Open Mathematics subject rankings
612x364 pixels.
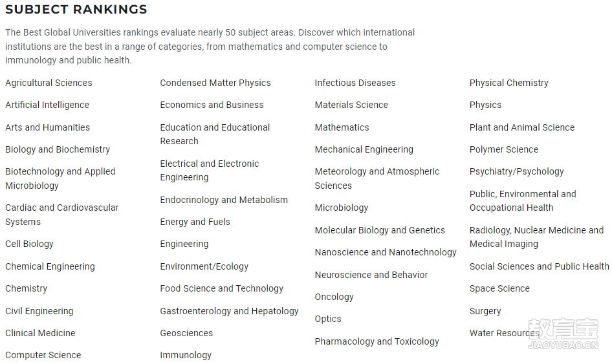point(342,127)
